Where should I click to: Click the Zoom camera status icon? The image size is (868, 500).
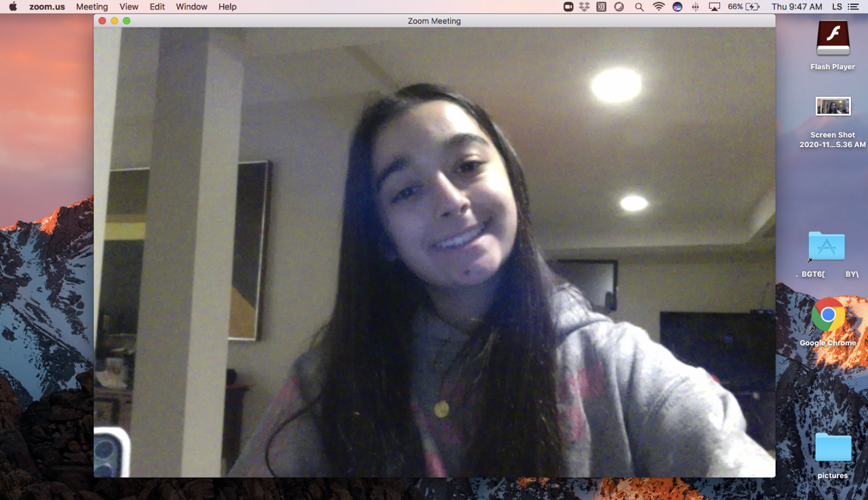coord(568,7)
